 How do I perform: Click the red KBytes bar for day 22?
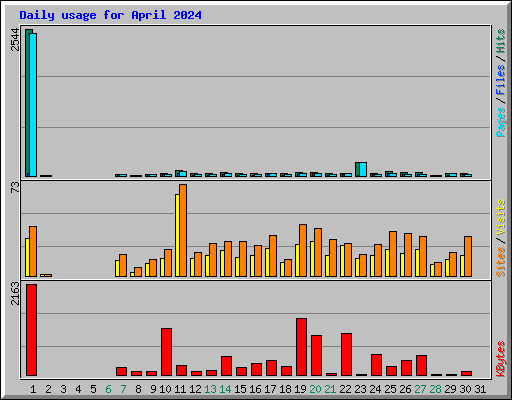click(x=346, y=355)
